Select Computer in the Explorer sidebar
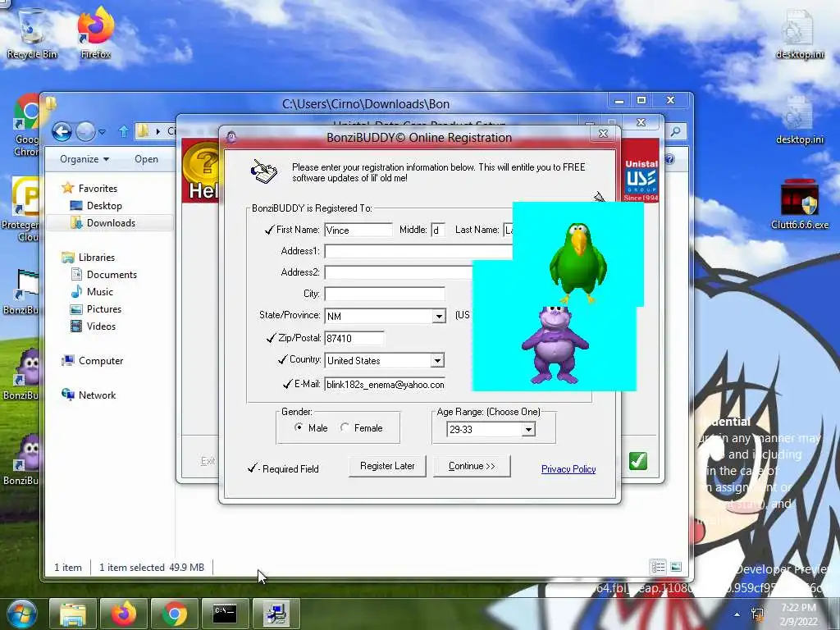Screen dimensions: 840x630 click(101, 361)
